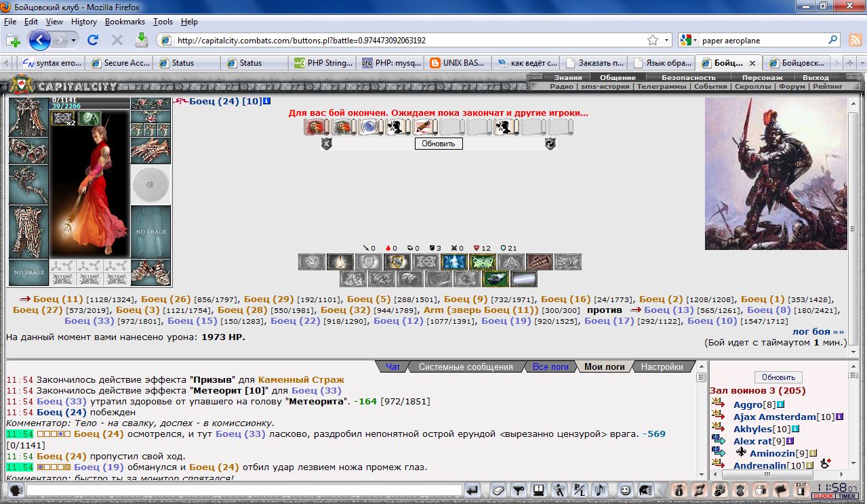This screenshot has height=504, width=867.
Task: Click the floppy disk save icon
Action: click(x=539, y=490)
